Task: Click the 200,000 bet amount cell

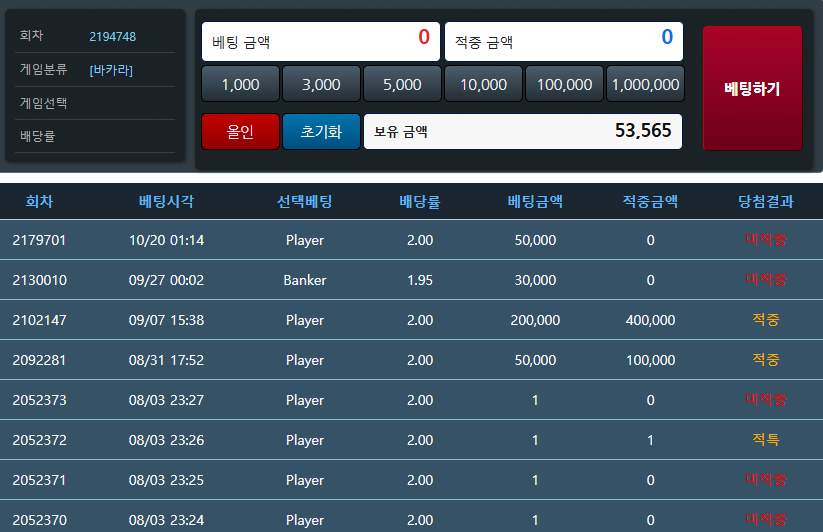Action: click(x=535, y=320)
